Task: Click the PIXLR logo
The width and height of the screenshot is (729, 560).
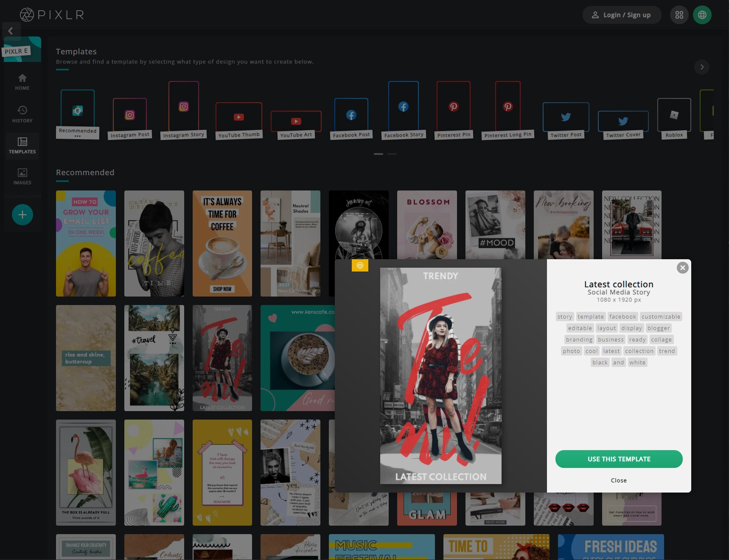Action: click(51, 14)
